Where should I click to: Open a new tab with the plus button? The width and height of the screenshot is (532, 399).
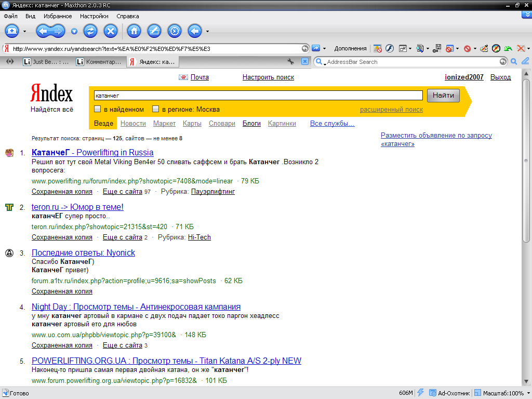(12, 31)
